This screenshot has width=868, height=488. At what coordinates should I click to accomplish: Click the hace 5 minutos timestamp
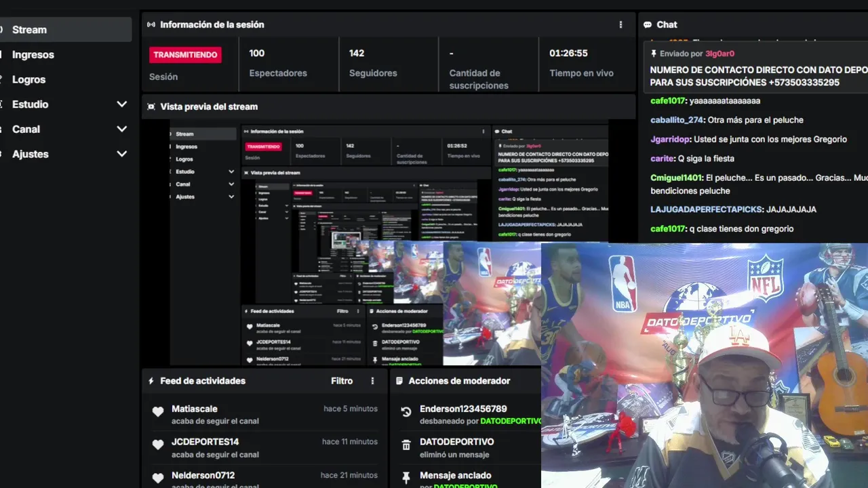point(351,409)
